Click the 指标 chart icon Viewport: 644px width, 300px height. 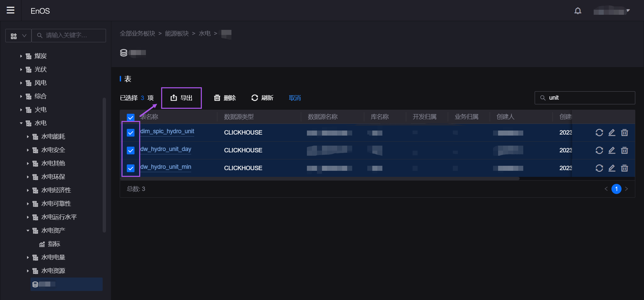pyautogui.click(x=42, y=244)
